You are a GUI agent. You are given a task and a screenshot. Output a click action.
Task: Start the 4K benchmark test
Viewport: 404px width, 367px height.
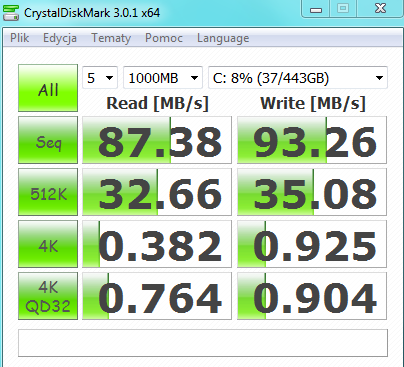(x=48, y=244)
